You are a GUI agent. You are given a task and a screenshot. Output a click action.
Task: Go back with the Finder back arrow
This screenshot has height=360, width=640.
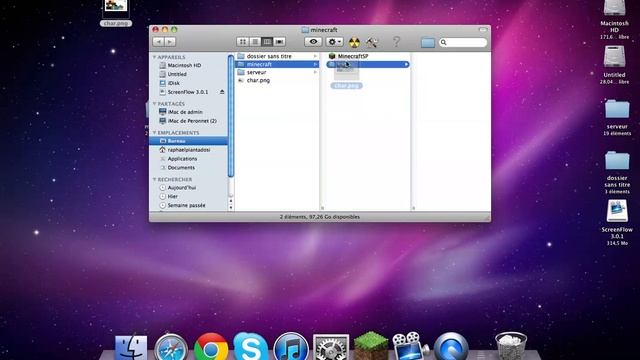point(158,42)
